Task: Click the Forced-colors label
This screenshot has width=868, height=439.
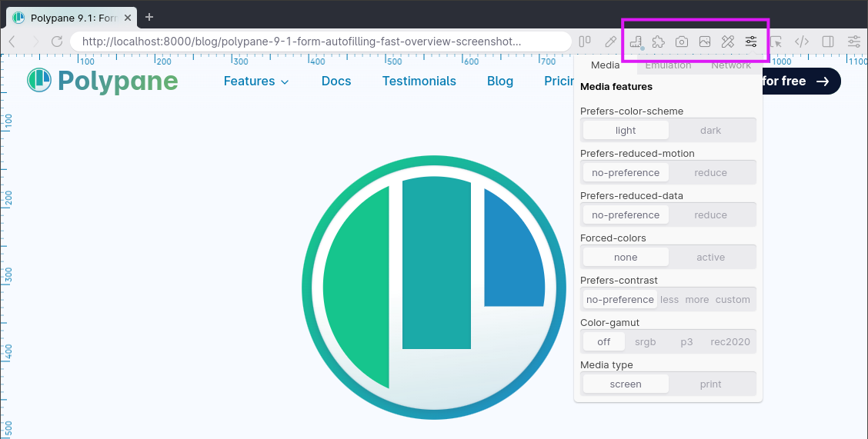Action: (x=613, y=238)
